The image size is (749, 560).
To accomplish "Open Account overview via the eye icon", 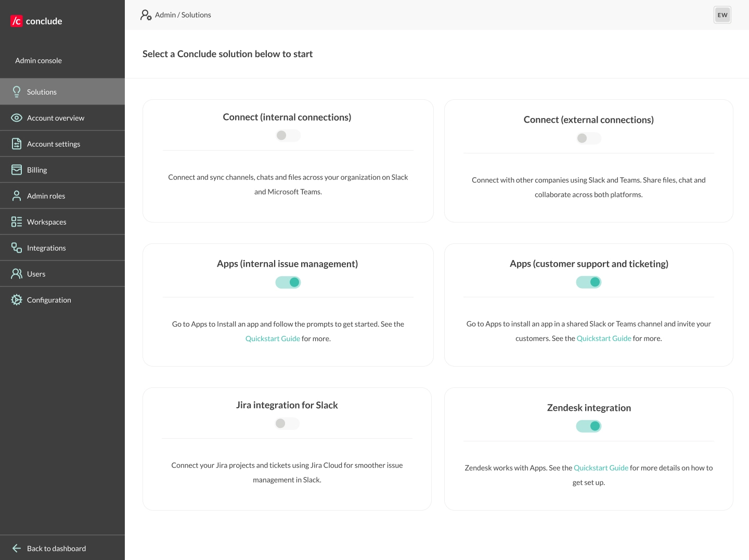I will 17,118.
